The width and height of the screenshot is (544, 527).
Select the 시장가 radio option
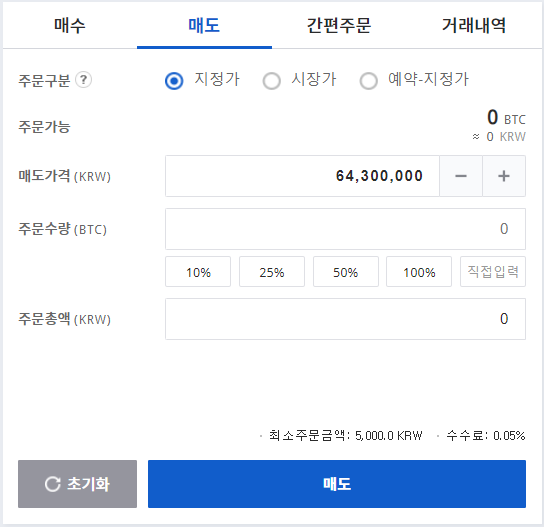point(272,81)
